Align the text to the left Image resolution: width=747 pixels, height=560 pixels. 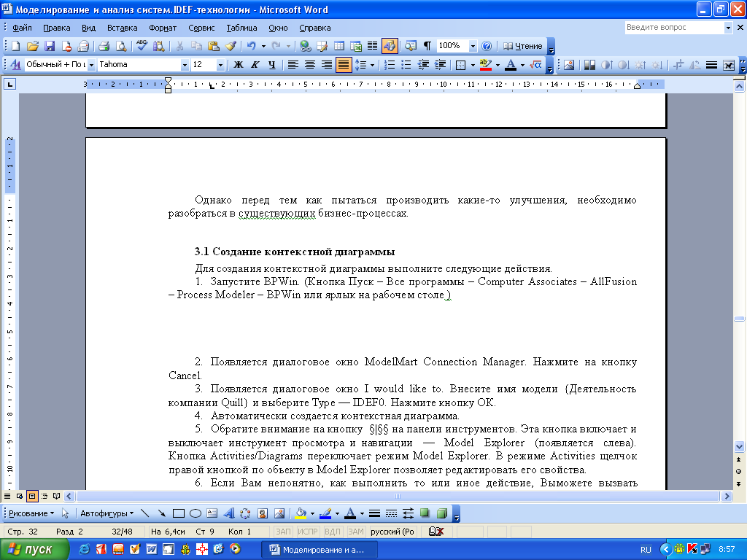[x=293, y=65]
